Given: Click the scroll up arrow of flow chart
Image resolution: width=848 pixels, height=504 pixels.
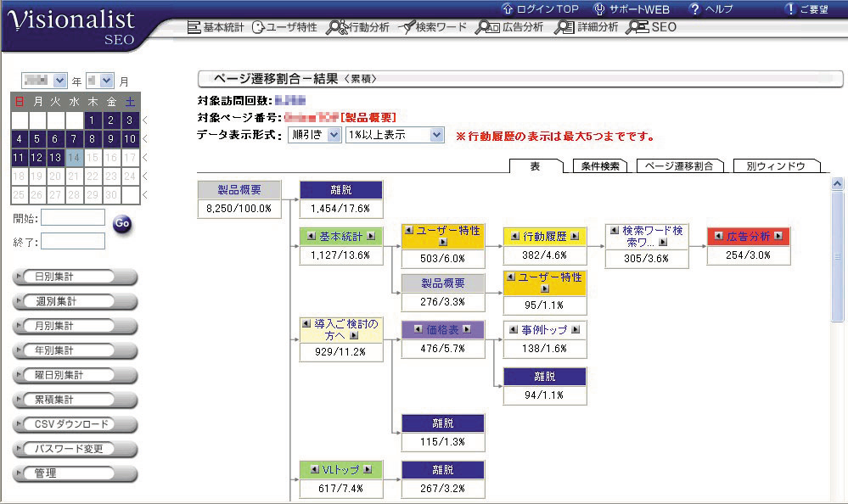Looking at the screenshot, I should pyautogui.click(x=838, y=183).
